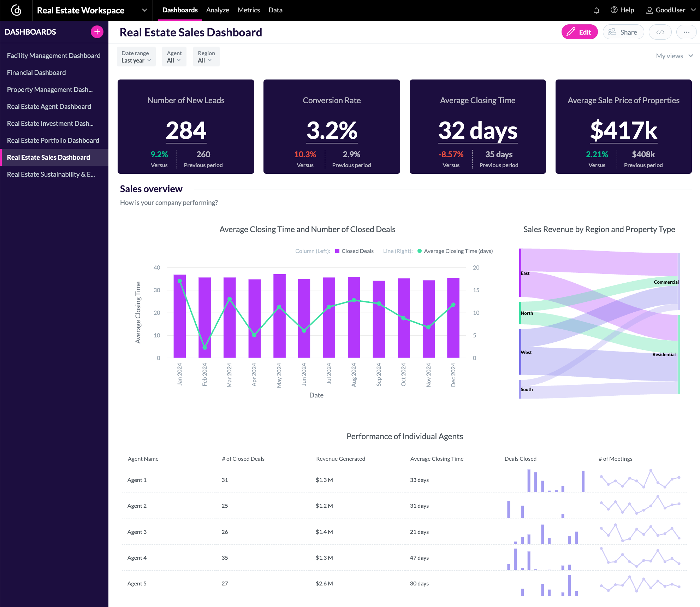700x607 pixels.
Task: Open the embed code panel via </> icon
Action: pyautogui.click(x=660, y=32)
